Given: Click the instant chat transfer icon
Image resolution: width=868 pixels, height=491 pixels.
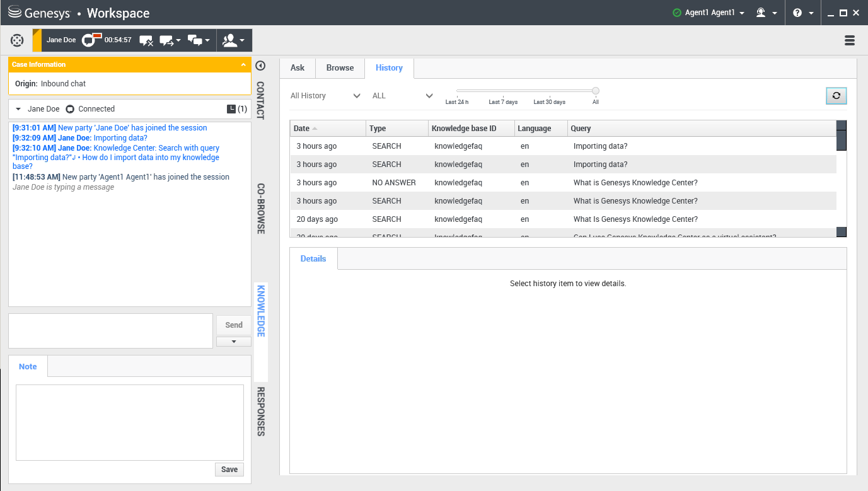Looking at the screenshot, I should (167, 40).
